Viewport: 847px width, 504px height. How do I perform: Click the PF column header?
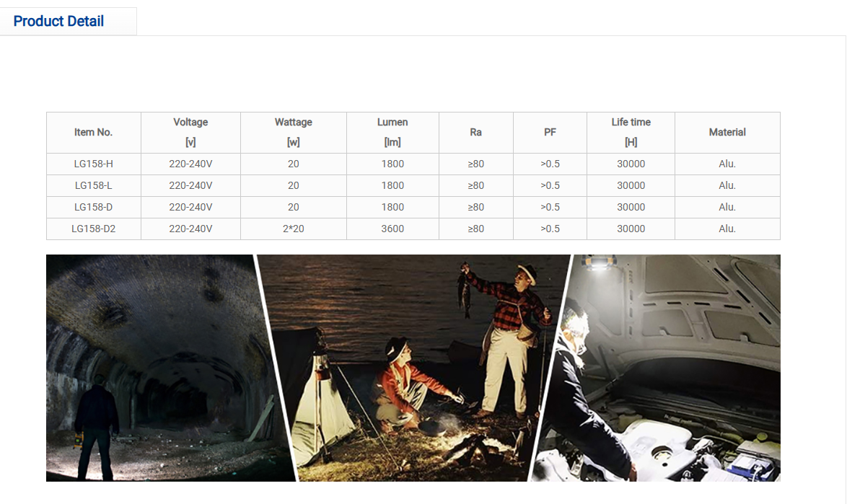(x=550, y=132)
